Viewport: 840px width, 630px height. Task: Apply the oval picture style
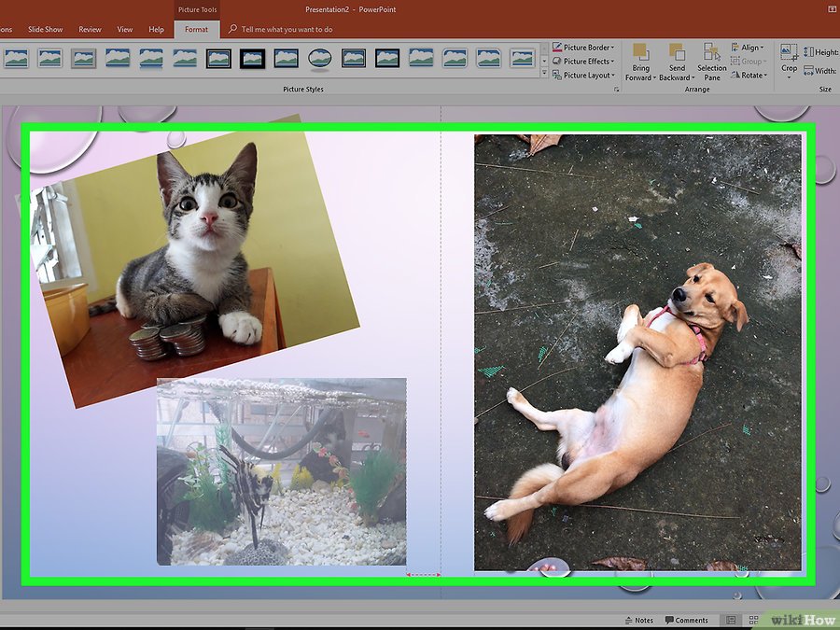point(319,59)
